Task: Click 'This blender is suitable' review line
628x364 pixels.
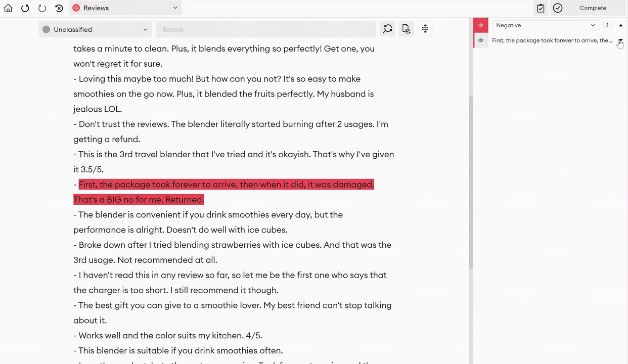Action: pyautogui.click(x=178, y=351)
